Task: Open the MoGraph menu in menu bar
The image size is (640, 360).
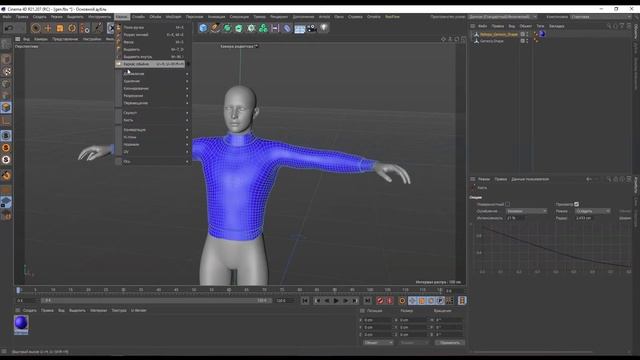Action: click(173, 17)
